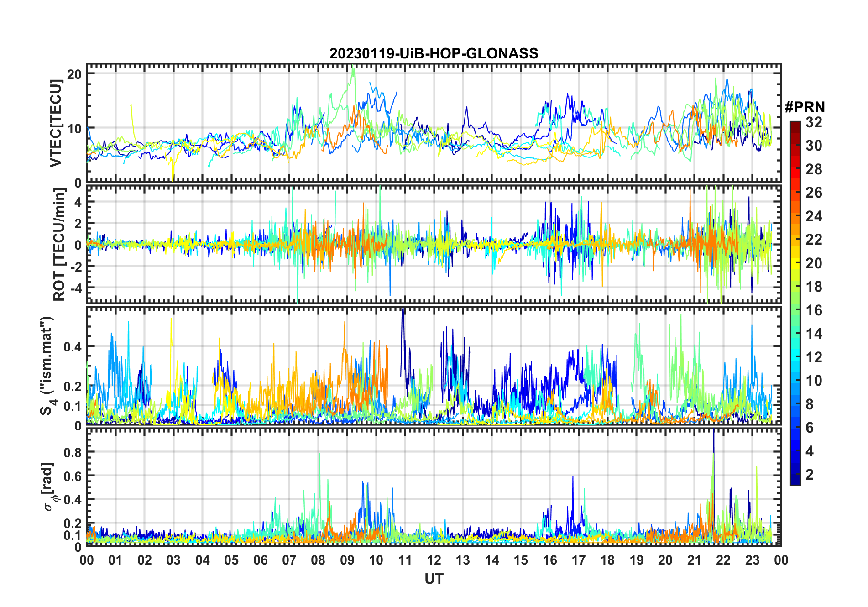Click the S4 scintillation subplot
The width and height of the screenshot is (868, 607).
tap(434, 366)
